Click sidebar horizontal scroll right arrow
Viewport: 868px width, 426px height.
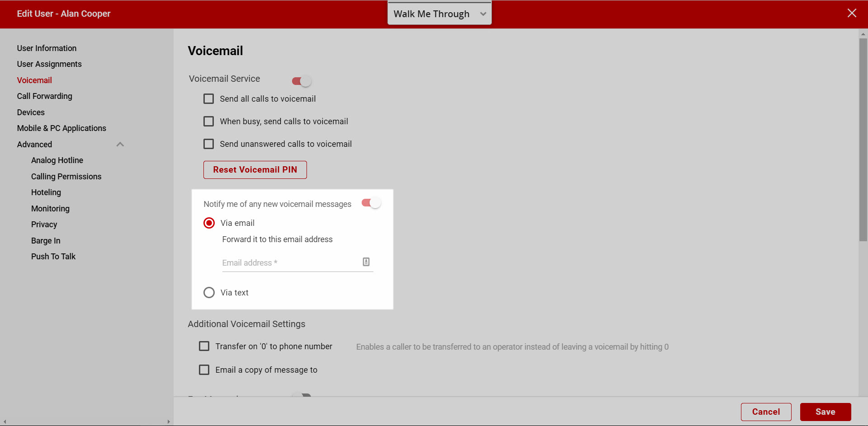tap(169, 422)
